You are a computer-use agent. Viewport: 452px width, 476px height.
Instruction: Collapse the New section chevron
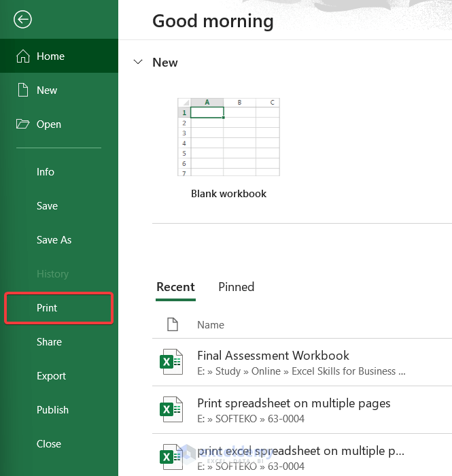click(x=138, y=62)
